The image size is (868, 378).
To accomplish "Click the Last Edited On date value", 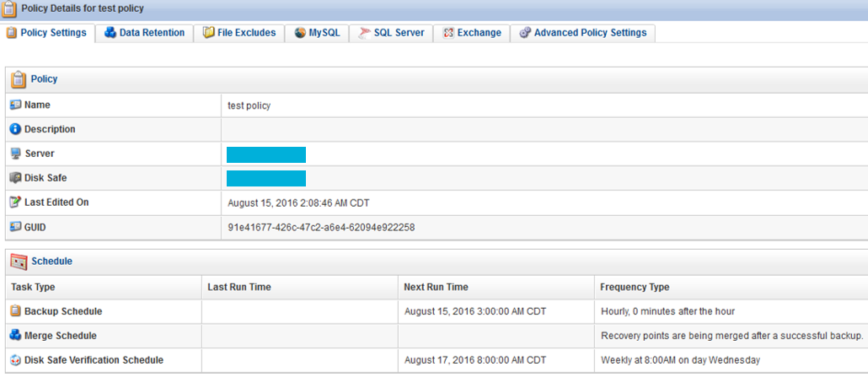I will [x=298, y=202].
